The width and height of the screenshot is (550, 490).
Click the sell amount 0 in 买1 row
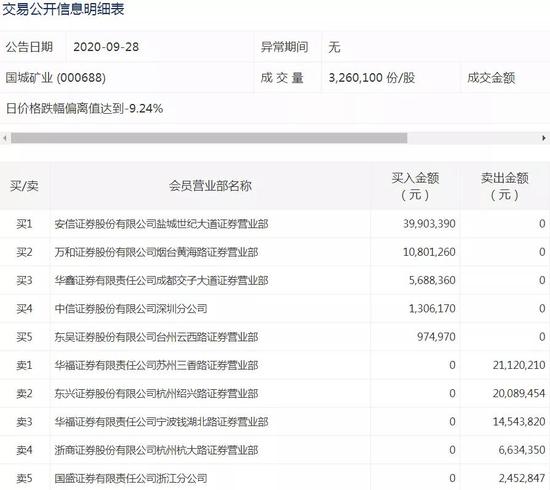coord(542,224)
